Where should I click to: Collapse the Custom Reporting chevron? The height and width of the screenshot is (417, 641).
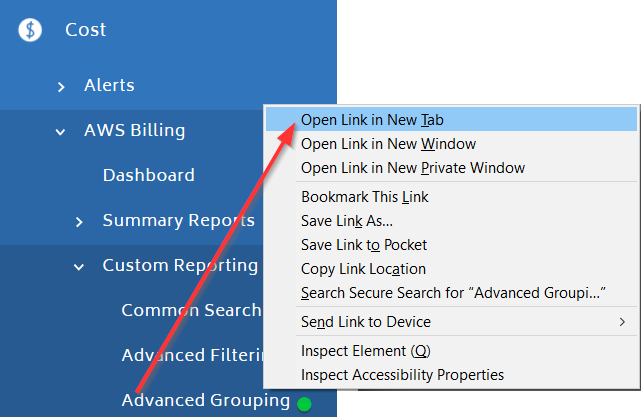click(79, 267)
